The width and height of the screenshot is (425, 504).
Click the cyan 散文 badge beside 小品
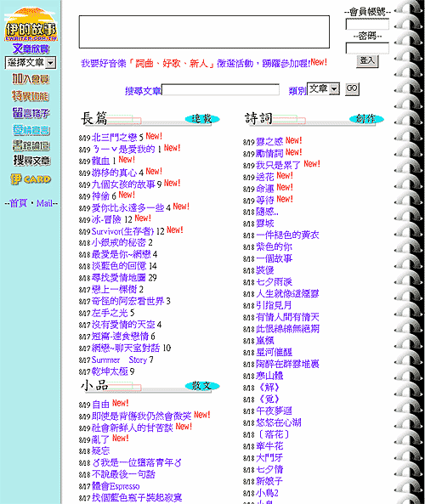202,386
